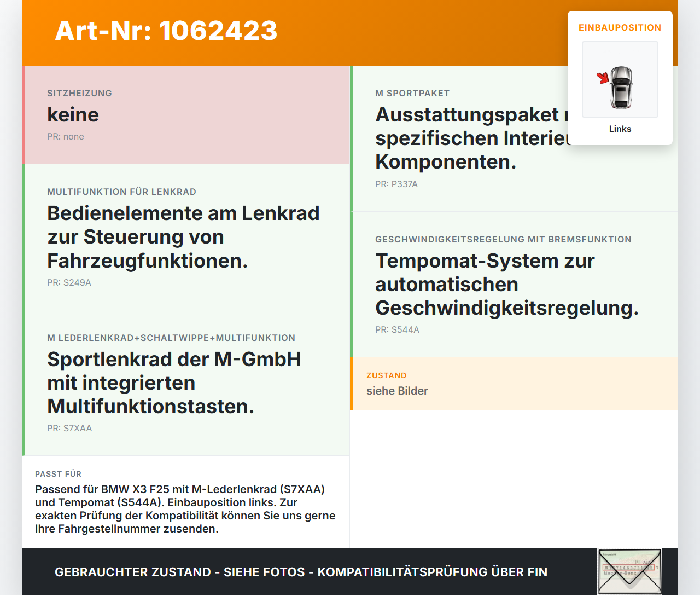This screenshot has height=596, width=700.
Task: Click 'PR: S544A' code
Action: tap(397, 329)
